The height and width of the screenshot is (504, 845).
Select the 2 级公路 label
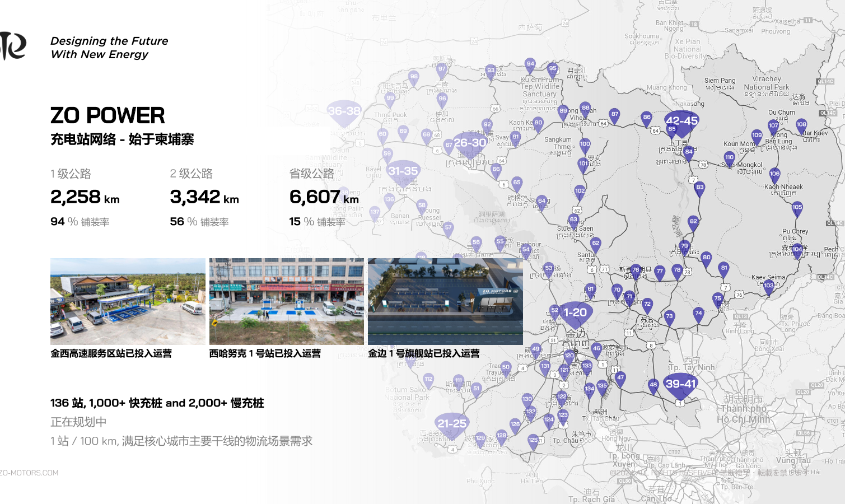point(191,174)
